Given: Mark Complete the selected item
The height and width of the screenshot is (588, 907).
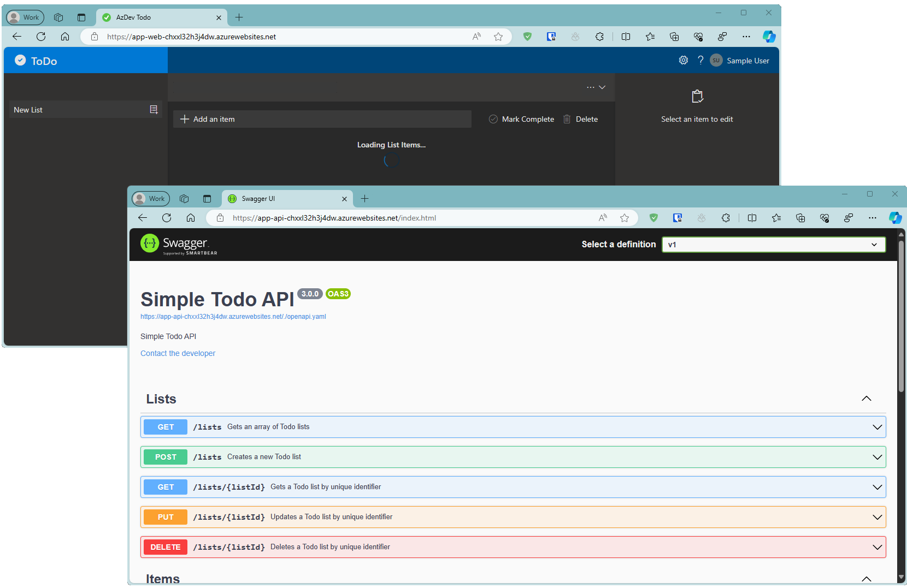Looking at the screenshot, I should (521, 119).
